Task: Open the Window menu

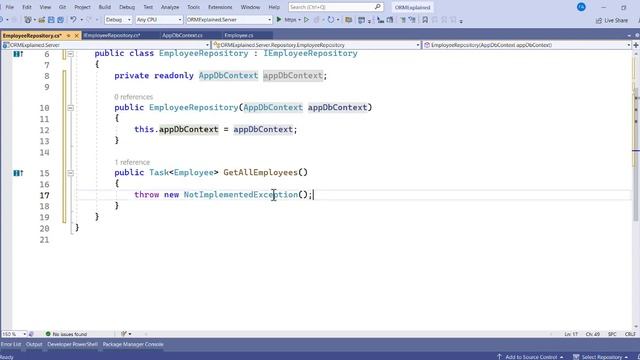Action: [x=250, y=7]
